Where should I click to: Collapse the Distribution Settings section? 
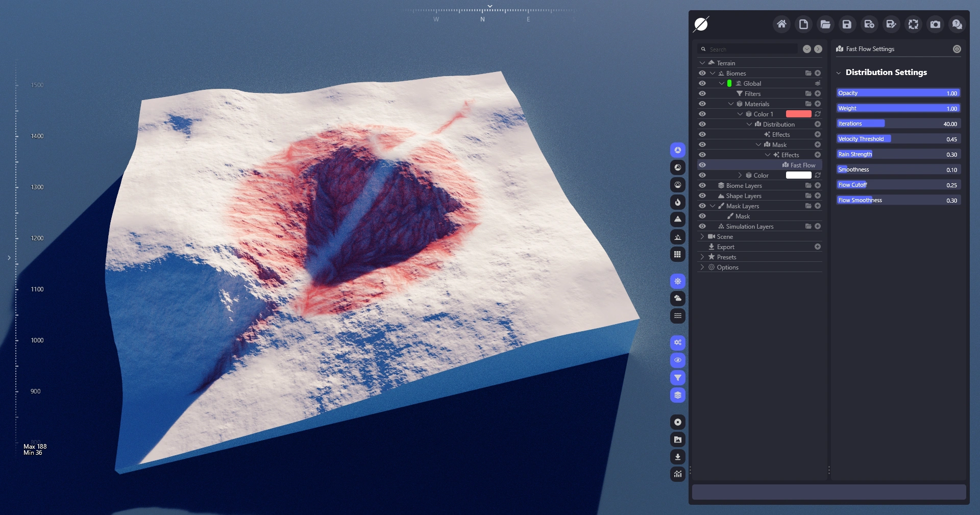839,72
